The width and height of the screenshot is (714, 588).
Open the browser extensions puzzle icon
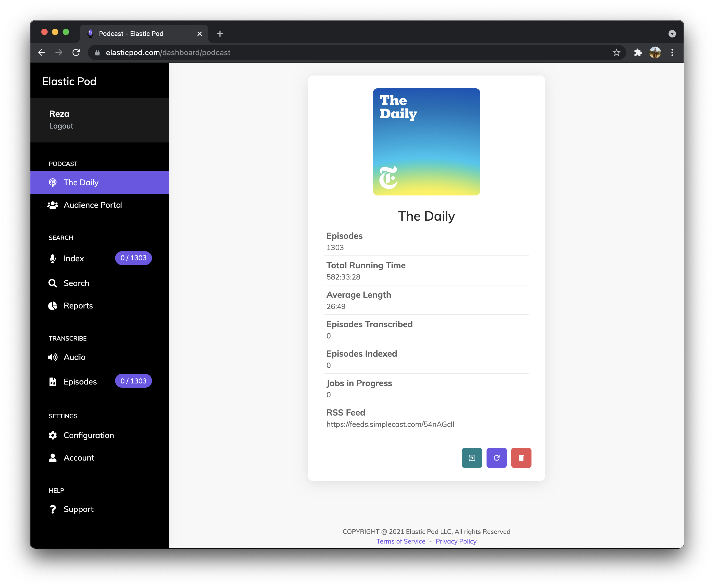pos(638,52)
